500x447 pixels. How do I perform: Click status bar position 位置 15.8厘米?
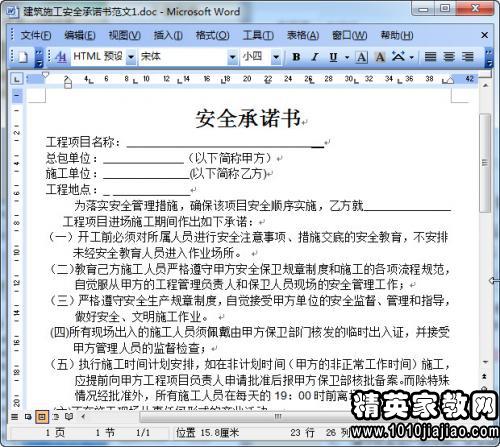[x=207, y=433]
